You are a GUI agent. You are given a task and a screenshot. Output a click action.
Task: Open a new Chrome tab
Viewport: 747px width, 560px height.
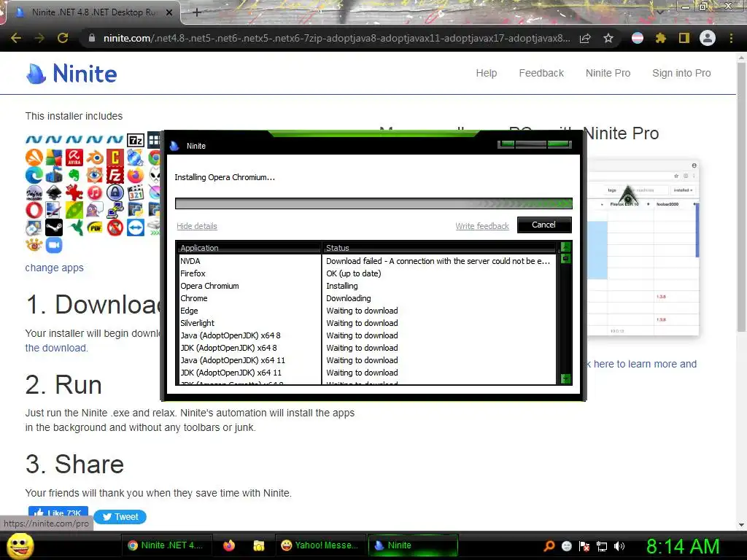point(197,12)
